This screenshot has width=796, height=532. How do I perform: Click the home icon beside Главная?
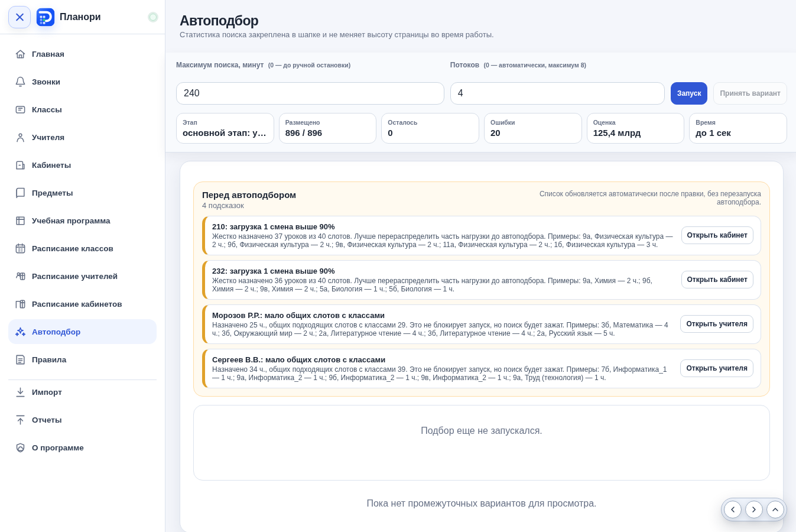point(20,54)
